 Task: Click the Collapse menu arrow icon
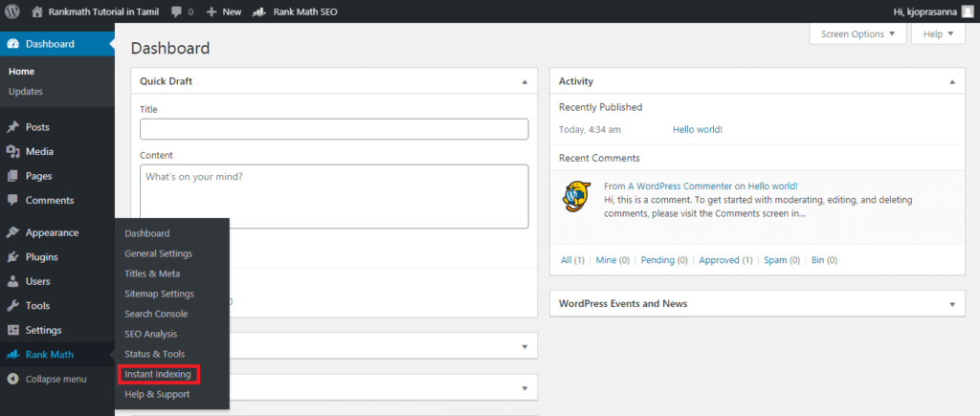(x=12, y=379)
